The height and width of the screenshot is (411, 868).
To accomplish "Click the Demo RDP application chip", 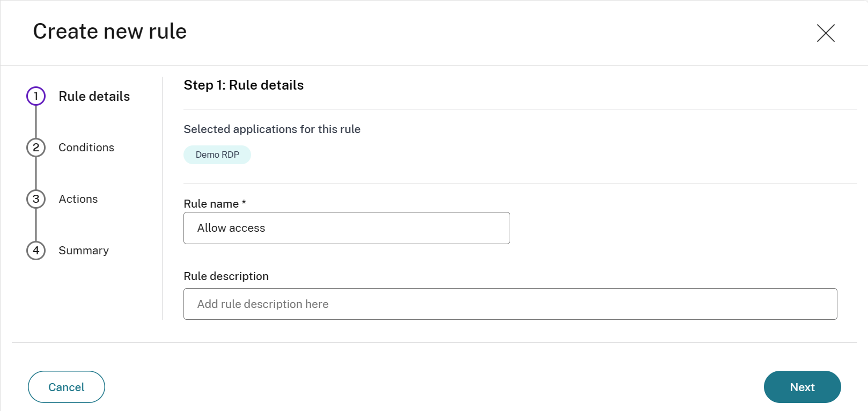I will pos(217,155).
